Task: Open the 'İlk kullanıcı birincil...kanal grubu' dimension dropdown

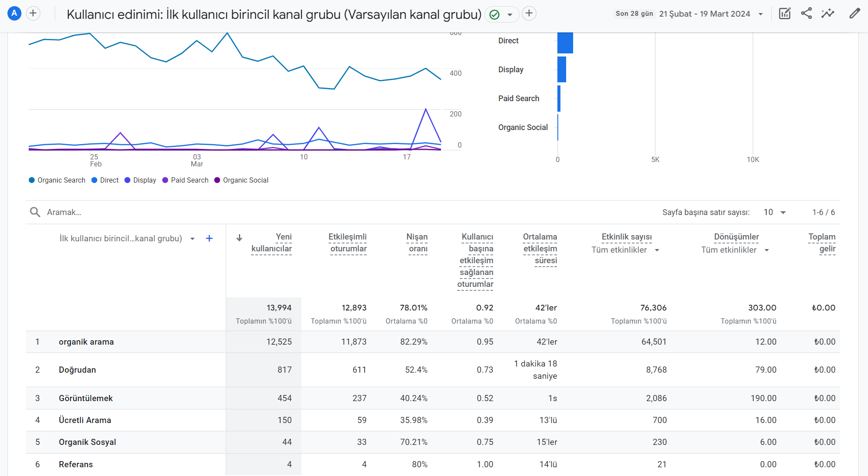Action: click(127, 238)
